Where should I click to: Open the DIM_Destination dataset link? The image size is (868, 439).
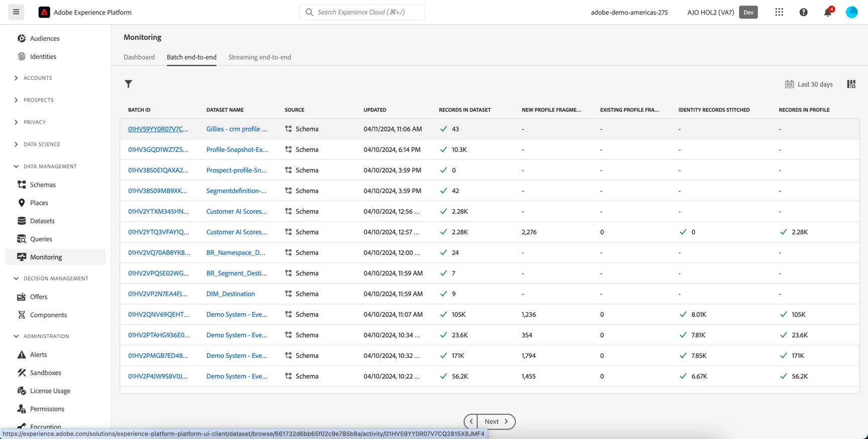tap(231, 294)
